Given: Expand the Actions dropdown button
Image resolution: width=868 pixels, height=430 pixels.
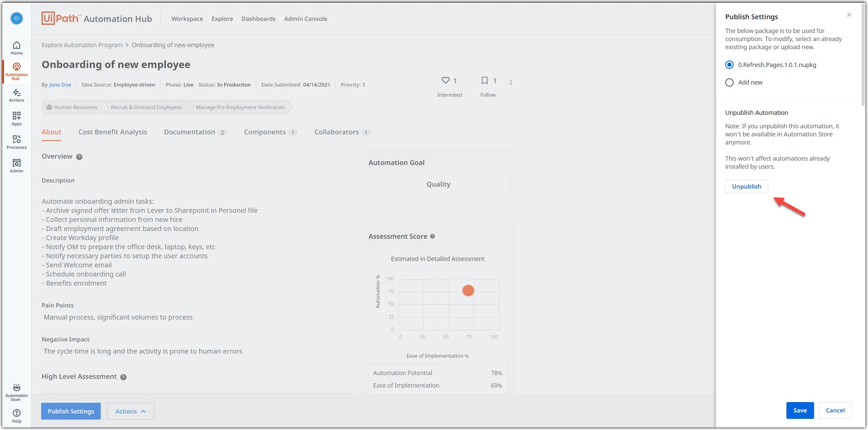Looking at the screenshot, I should pos(130,411).
